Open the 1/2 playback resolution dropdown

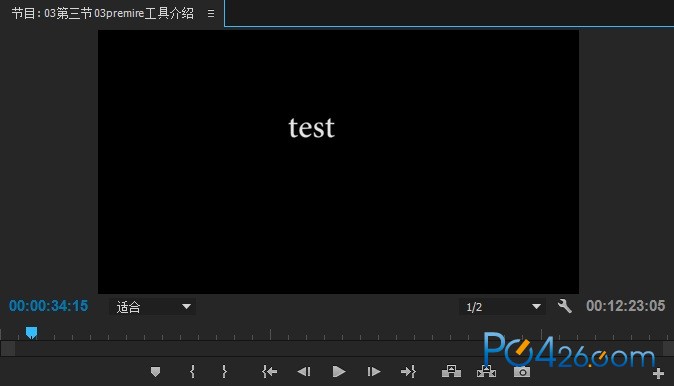[x=502, y=307]
